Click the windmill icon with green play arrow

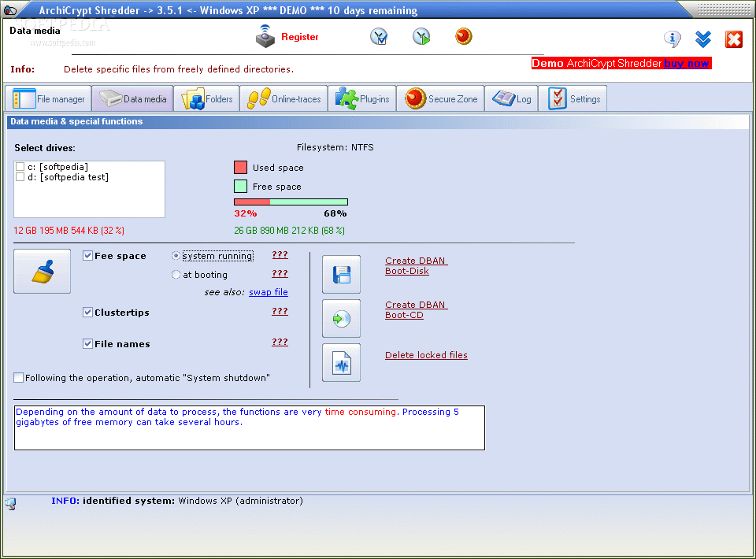pyautogui.click(x=421, y=37)
